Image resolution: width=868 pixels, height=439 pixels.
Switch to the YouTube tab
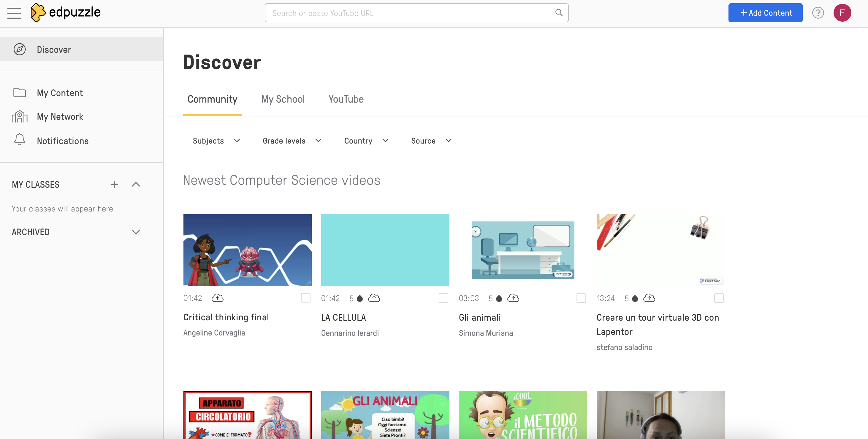346,99
